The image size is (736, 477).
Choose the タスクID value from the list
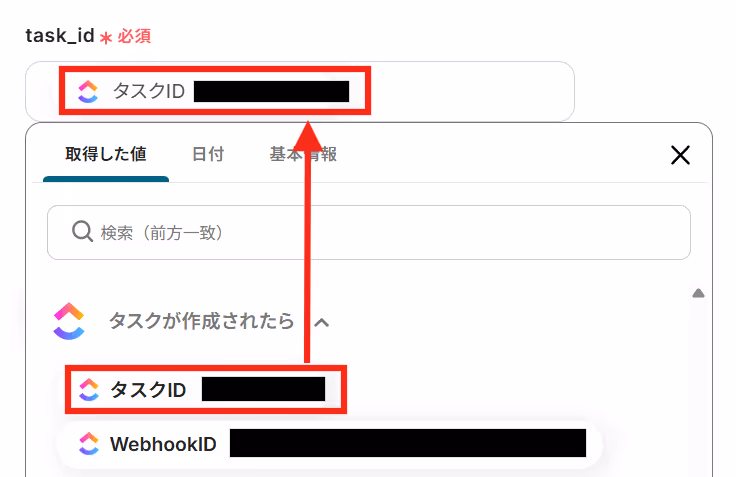pos(206,390)
